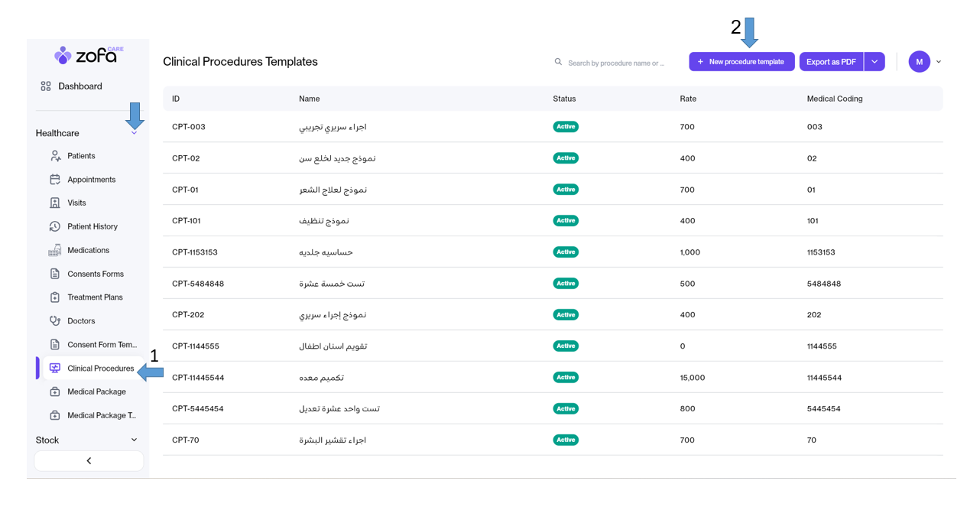Click New procedure template button
Screen dimensions: 980x510
point(741,62)
